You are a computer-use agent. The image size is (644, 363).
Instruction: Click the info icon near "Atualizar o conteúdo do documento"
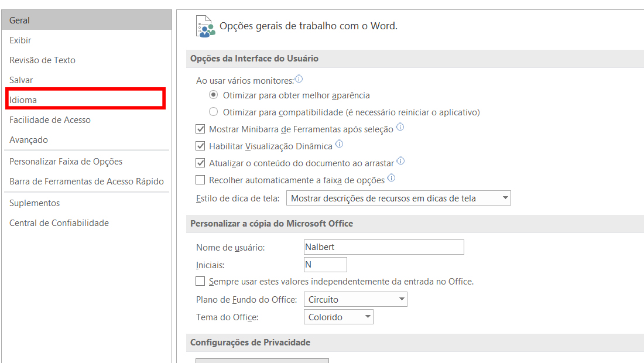point(401,160)
